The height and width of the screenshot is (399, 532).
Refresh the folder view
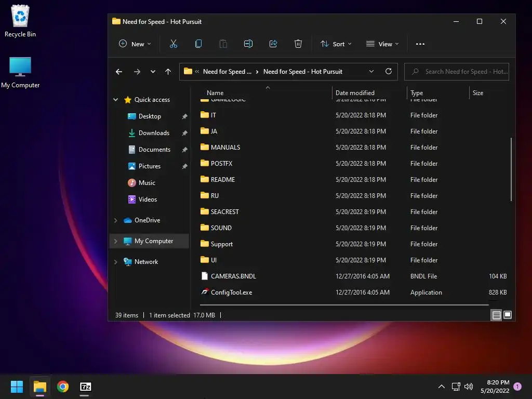(x=389, y=71)
